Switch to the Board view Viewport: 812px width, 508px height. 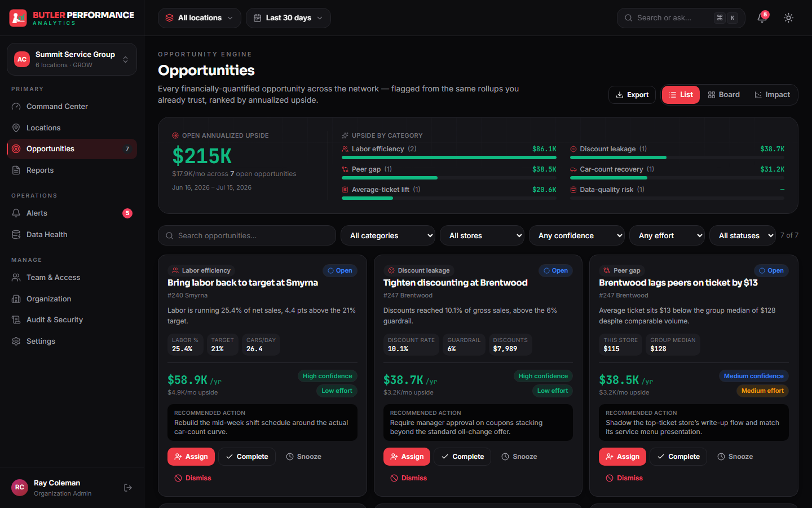pyautogui.click(x=723, y=95)
